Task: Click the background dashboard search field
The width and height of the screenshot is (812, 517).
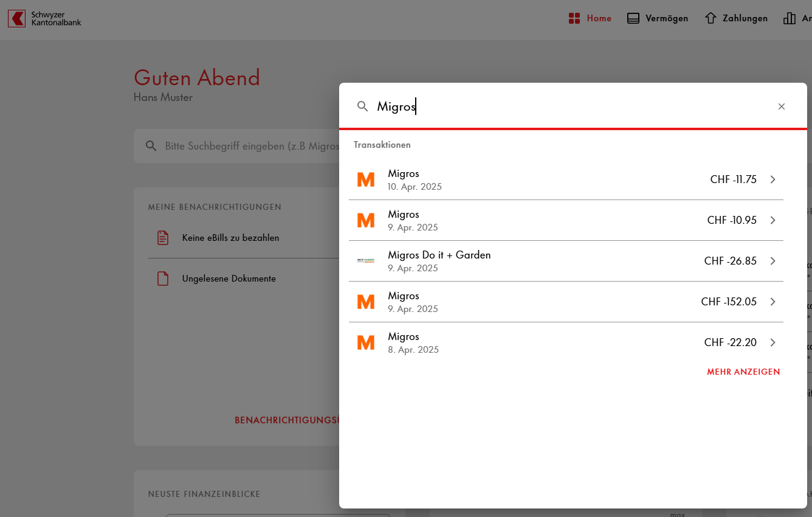Action: click(x=237, y=146)
